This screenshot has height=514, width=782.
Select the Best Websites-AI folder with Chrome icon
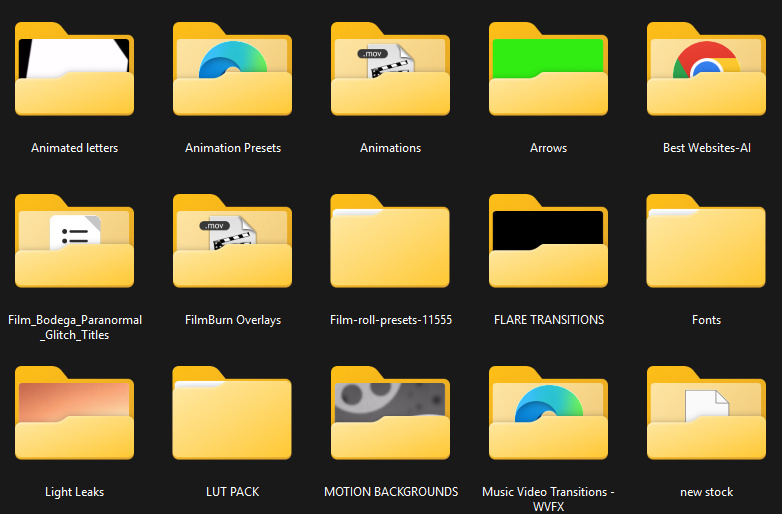(x=706, y=69)
